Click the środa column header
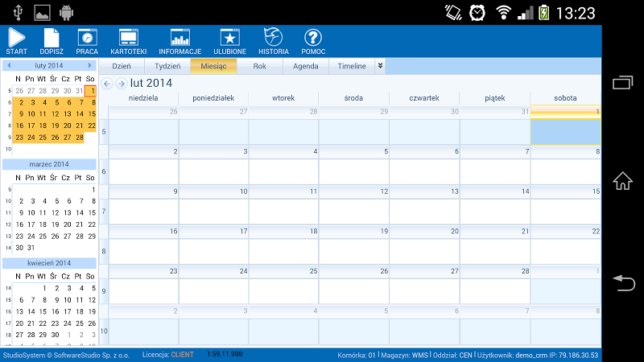This screenshot has width=644, height=362. [x=354, y=98]
